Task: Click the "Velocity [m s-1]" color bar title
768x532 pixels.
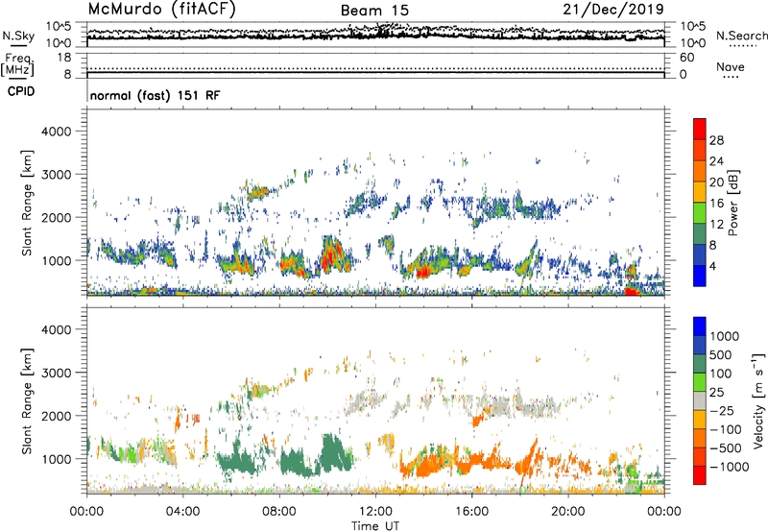Action: click(758, 400)
